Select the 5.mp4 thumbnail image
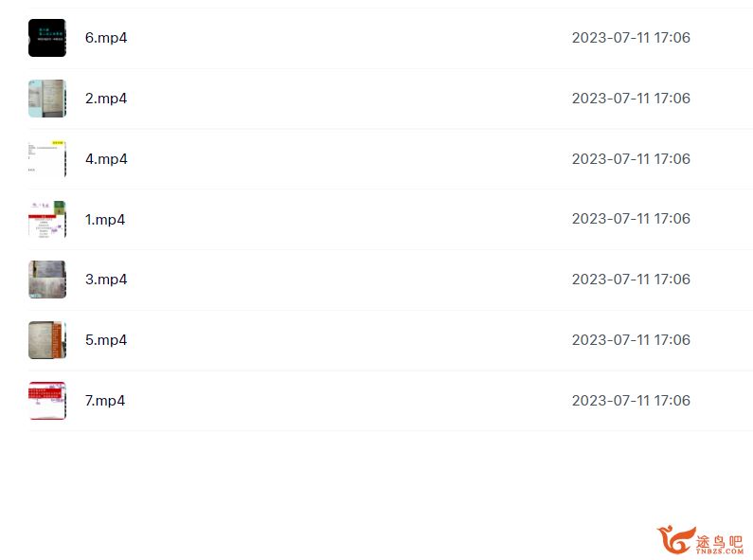753x560 pixels. pos(47,340)
